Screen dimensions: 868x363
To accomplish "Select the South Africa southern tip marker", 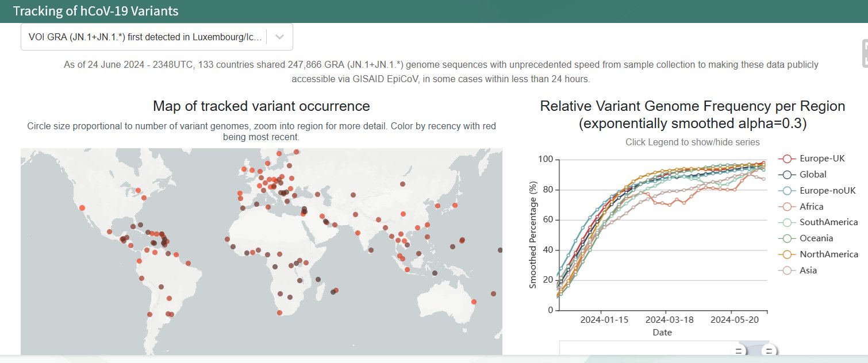I will point(279,312).
